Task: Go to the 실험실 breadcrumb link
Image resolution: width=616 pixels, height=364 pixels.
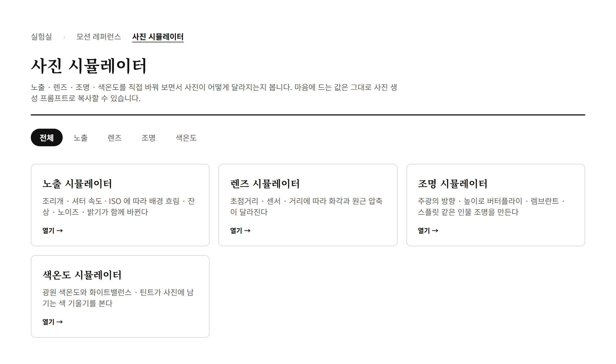Action: 42,37
